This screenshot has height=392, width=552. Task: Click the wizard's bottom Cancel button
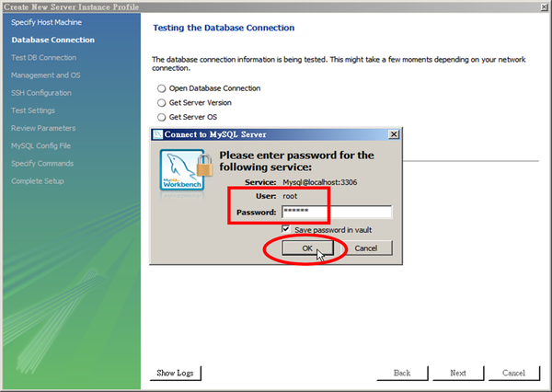(x=514, y=373)
